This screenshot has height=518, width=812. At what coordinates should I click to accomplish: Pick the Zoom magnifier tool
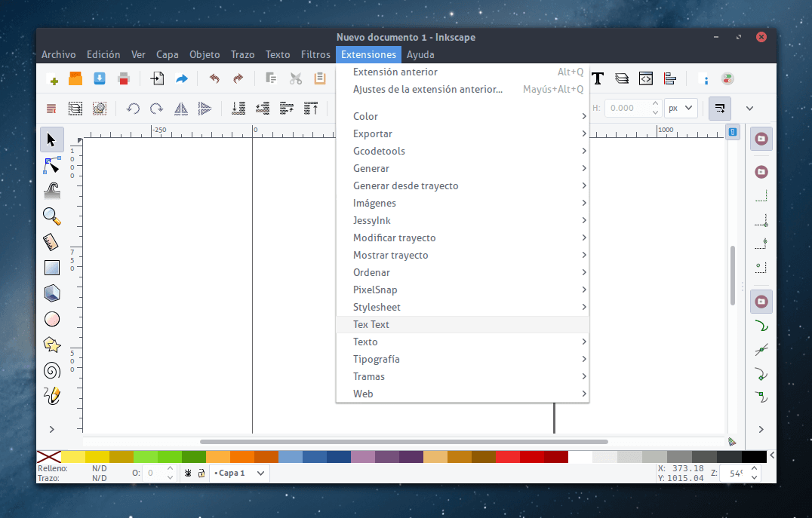51,216
